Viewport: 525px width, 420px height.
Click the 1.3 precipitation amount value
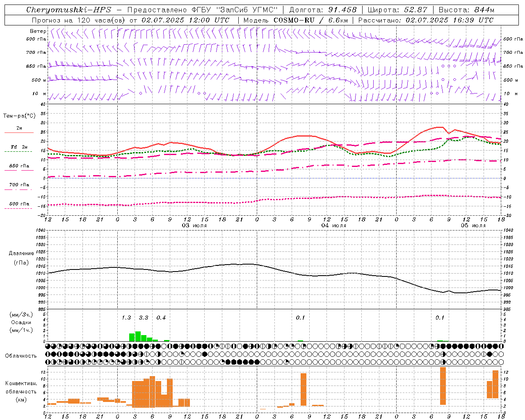[x=126, y=318]
